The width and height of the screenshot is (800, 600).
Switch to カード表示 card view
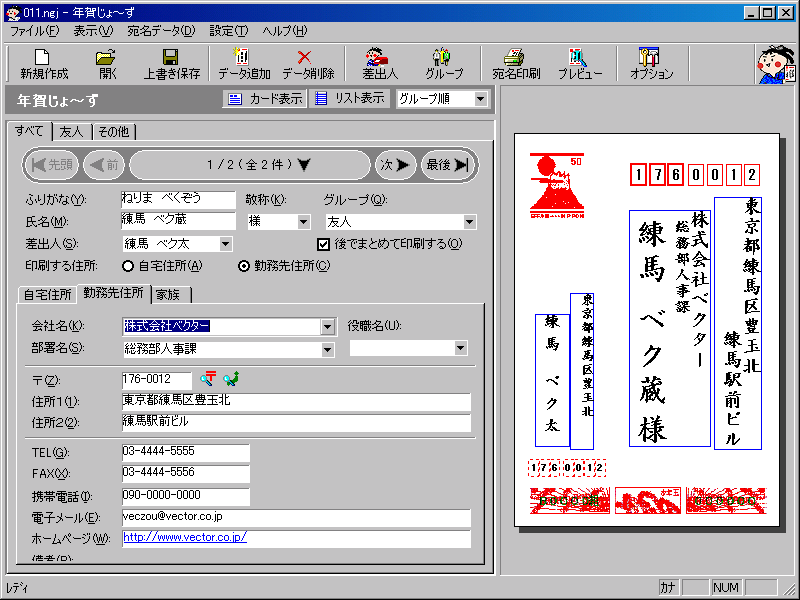[265, 98]
